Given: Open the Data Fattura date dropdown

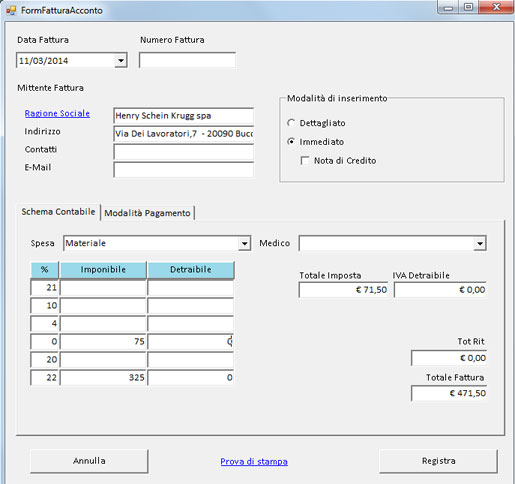Looking at the screenshot, I should point(121,61).
